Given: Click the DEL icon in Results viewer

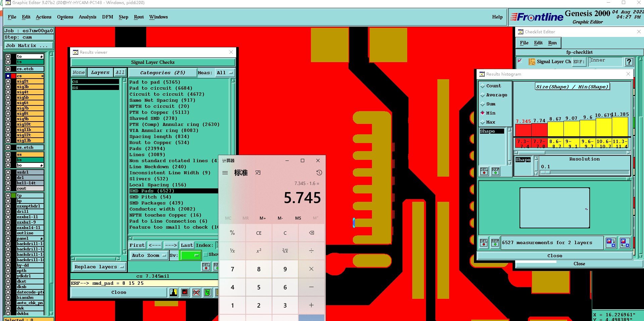Looking at the screenshot, I should click(x=206, y=267).
